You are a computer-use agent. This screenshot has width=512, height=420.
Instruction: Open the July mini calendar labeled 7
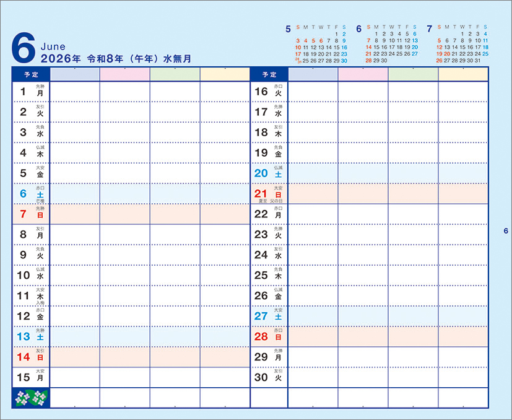(x=458, y=44)
